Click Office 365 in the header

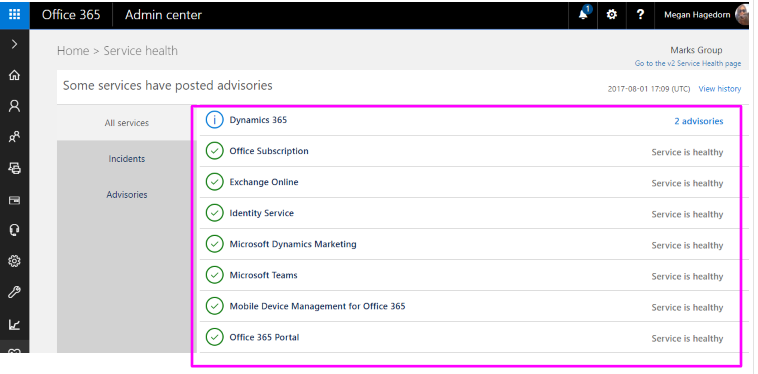(71, 14)
